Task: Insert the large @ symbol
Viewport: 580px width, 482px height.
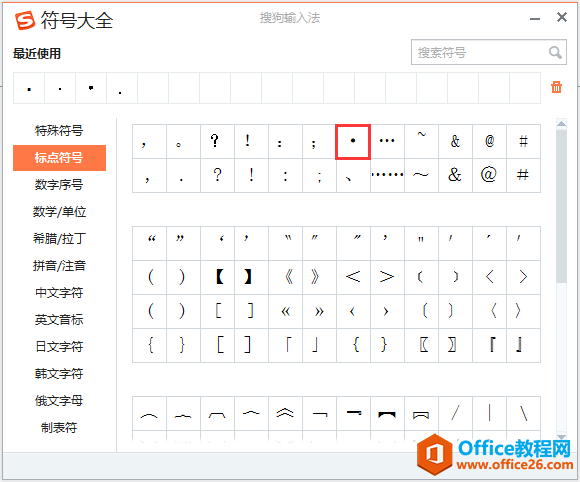Action: 489,175
